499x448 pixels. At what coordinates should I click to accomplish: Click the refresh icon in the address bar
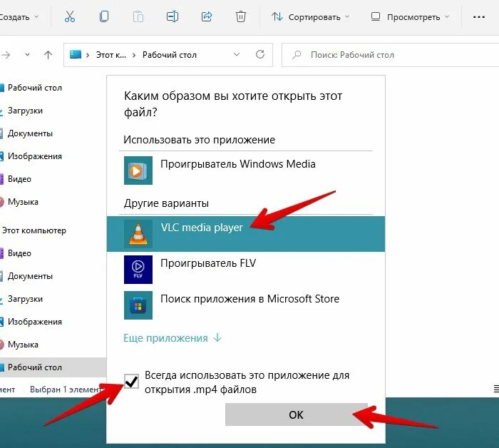coord(260,54)
